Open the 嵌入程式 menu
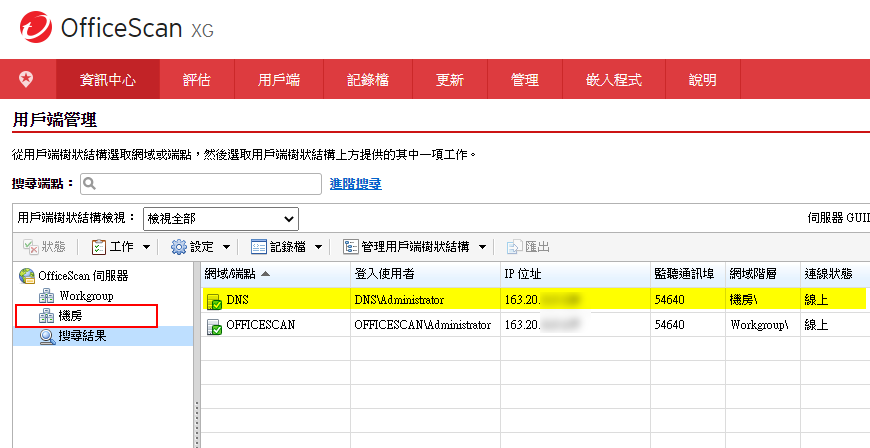The height and width of the screenshot is (448, 870). pyautogui.click(x=614, y=79)
